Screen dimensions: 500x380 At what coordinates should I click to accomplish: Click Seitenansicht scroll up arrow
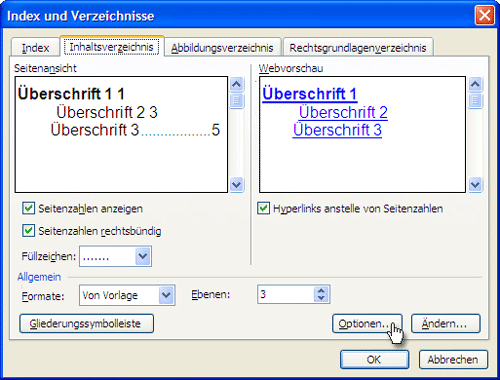pyautogui.click(x=237, y=84)
